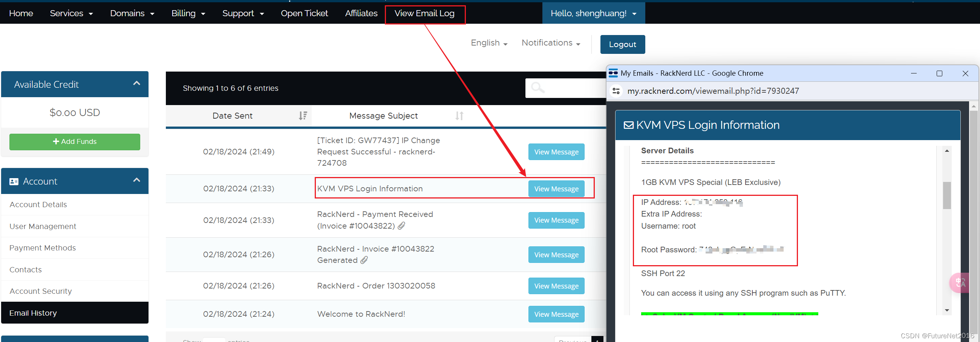Click envelope icon in popup header
Viewport: 980px width, 342px height.
(x=628, y=125)
